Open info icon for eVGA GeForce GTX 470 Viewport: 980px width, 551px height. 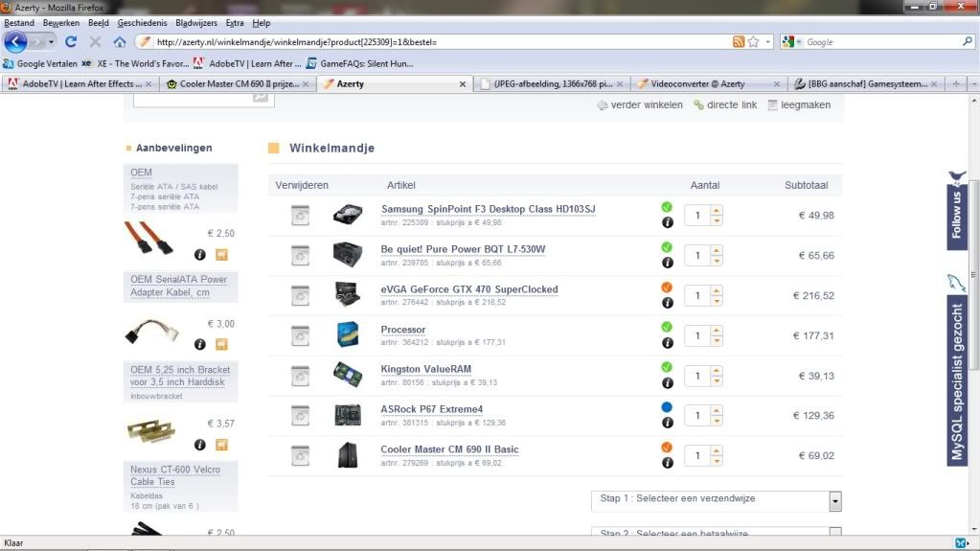[668, 303]
